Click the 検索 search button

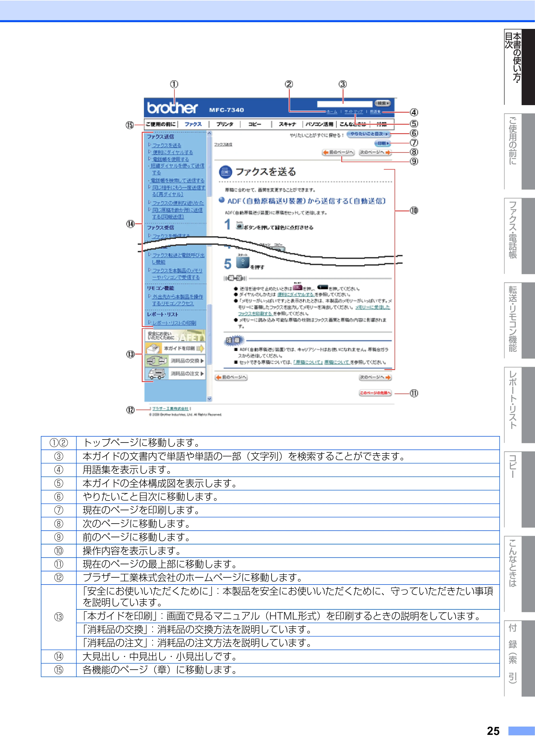coord(383,104)
